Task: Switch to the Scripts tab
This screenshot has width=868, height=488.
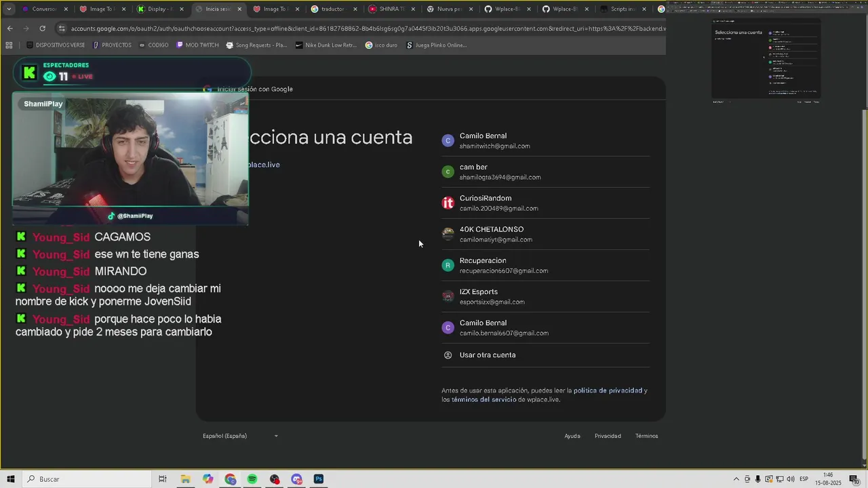Action: (623, 9)
